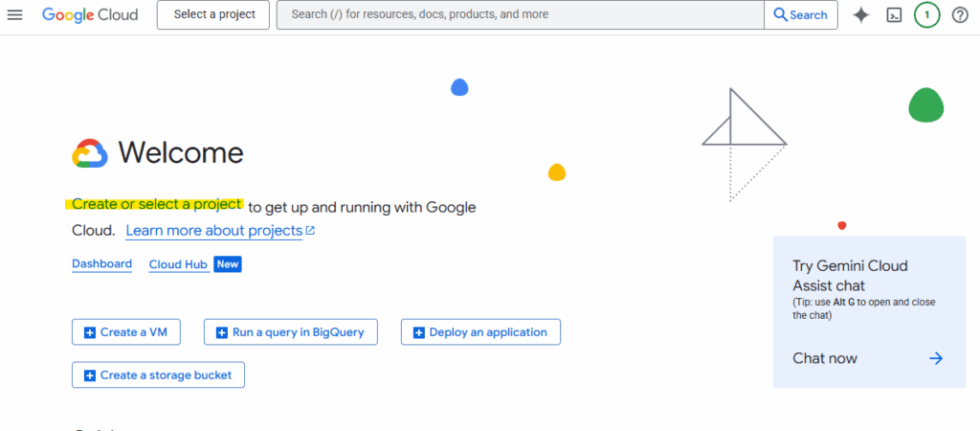Click the colorful cloud icon beside Welcome
Viewport: 980px width, 431px height.
click(x=90, y=153)
